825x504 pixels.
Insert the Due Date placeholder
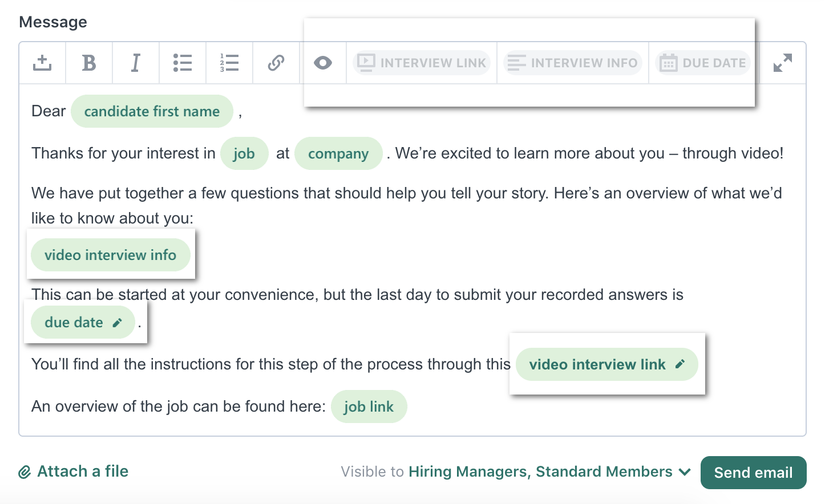[703, 63]
